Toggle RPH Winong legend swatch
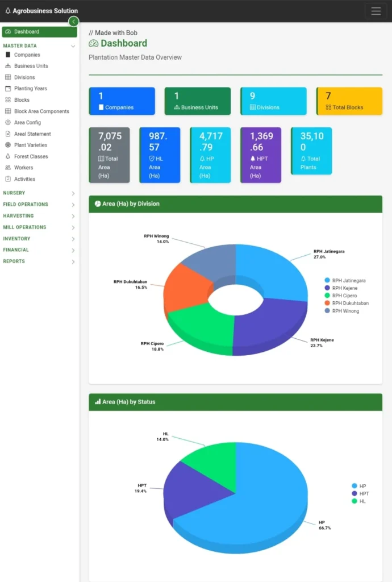This screenshot has height=582, width=392. (327, 311)
